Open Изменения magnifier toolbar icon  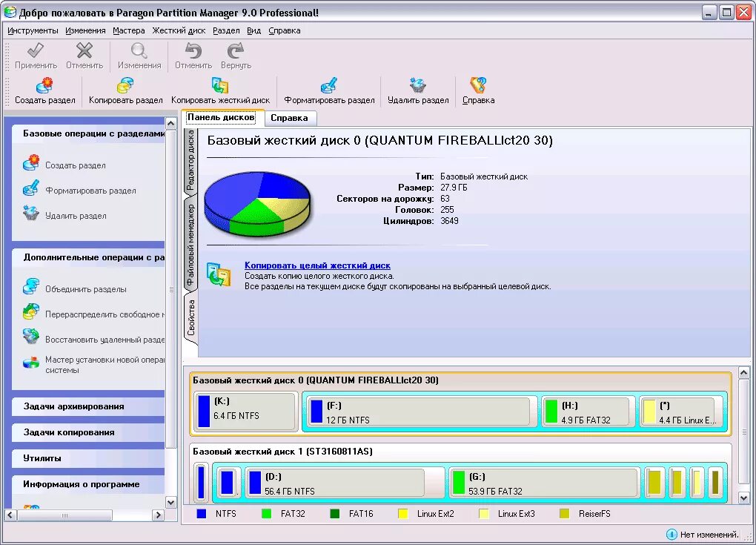click(x=139, y=50)
